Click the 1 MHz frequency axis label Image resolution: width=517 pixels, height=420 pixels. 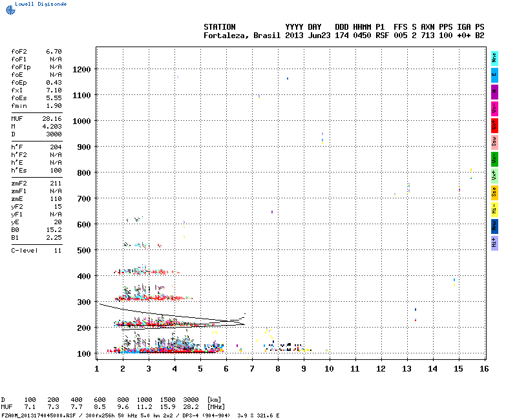pyautogui.click(x=96, y=369)
